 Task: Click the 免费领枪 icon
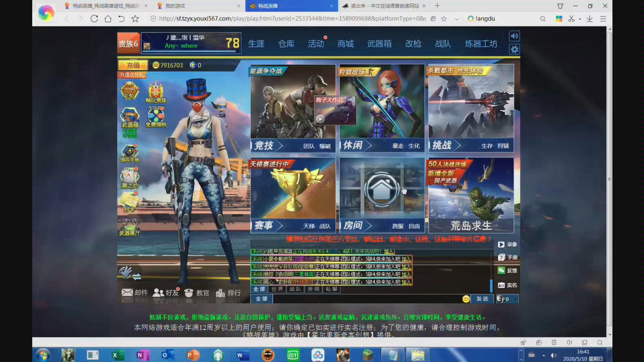156,118
